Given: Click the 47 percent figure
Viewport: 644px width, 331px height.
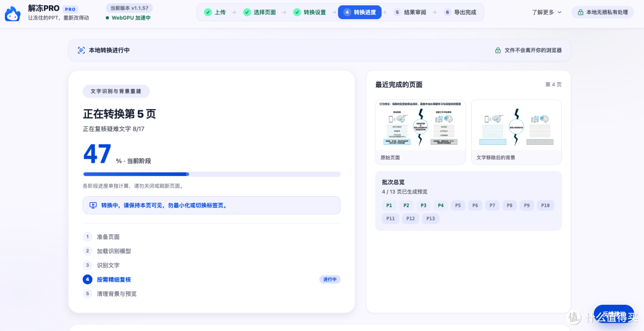Looking at the screenshot, I should (x=97, y=154).
